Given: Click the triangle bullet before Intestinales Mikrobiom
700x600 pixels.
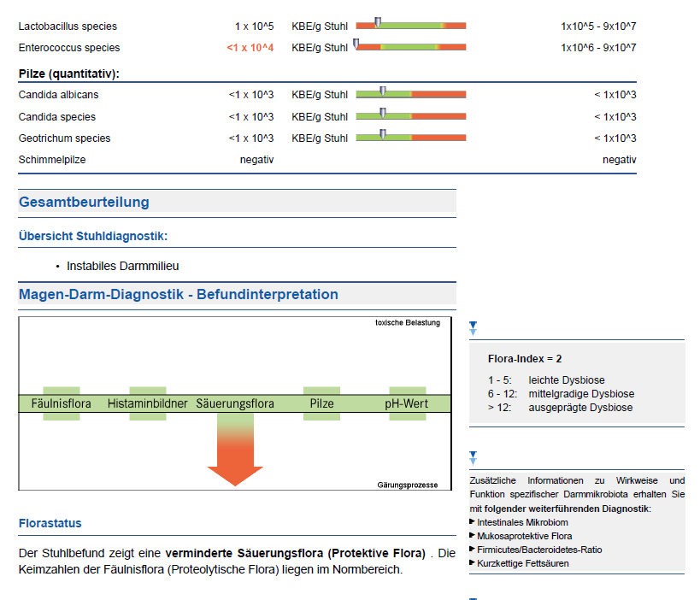Looking at the screenshot, I should pos(473,521).
